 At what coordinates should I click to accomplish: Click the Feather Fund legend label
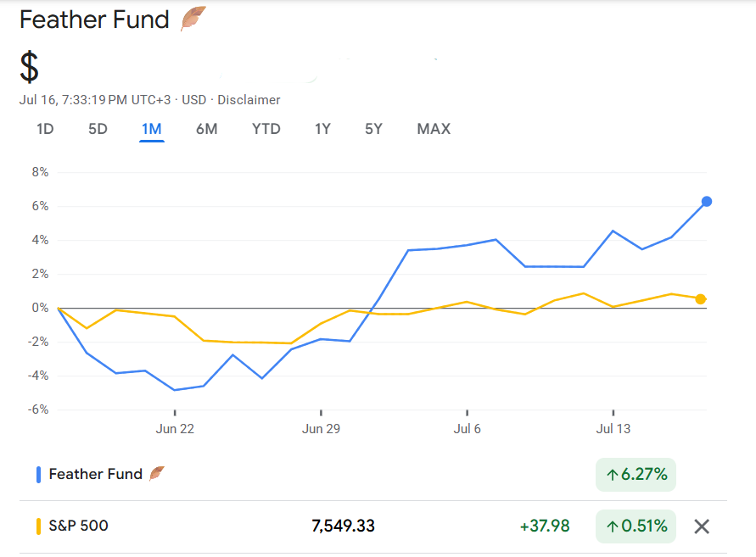(96, 474)
